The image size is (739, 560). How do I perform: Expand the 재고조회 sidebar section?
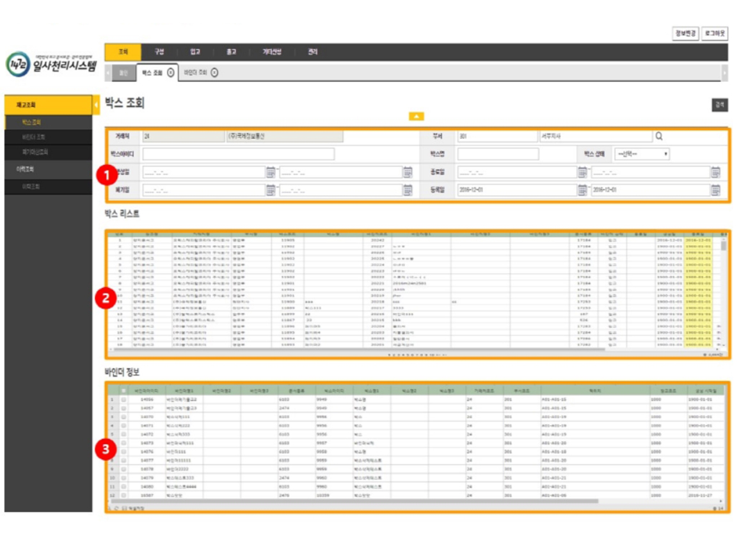tap(48, 105)
